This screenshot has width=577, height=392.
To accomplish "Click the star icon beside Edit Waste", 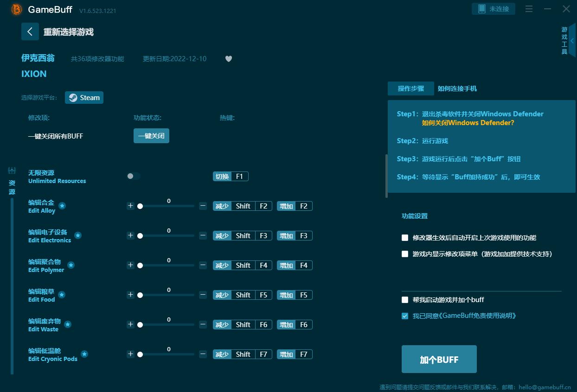I will [68, 324].
